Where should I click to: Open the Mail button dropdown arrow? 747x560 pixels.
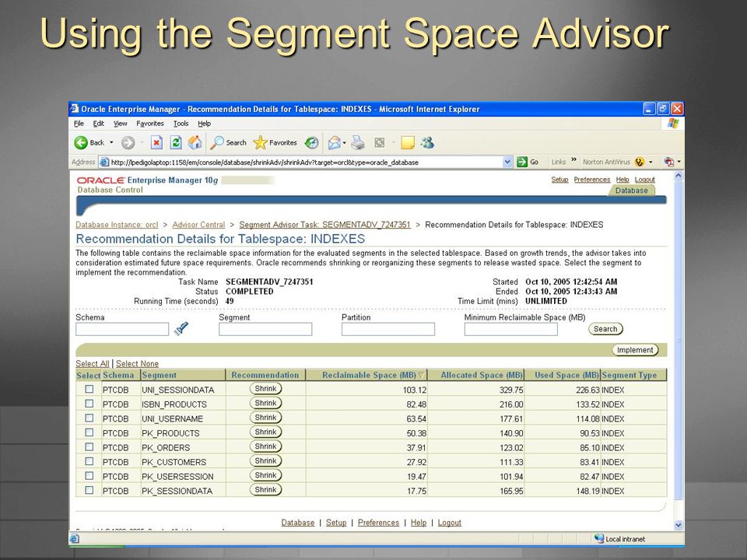pyautogui.click(x=344, y=142)
